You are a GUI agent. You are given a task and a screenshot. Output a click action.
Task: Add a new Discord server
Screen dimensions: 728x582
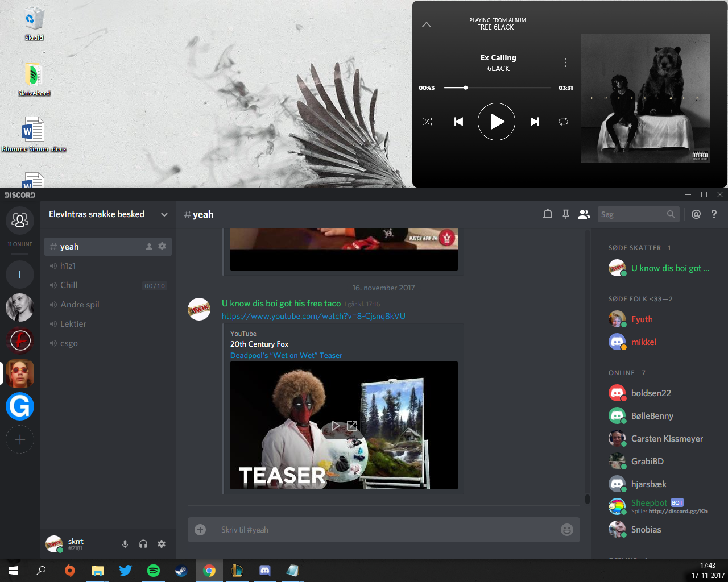[x=20, y=439]
